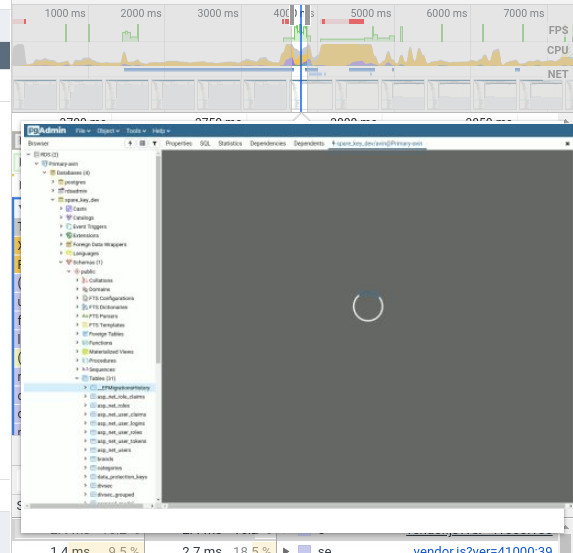573x553 pixels.
Task: Select the Foreign Data Wrappers icon
Action: tap(69, 244)
